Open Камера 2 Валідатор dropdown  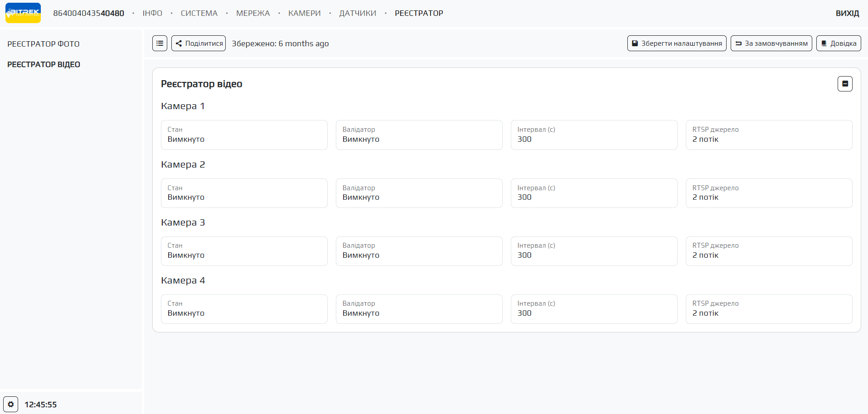pos(419,193)
